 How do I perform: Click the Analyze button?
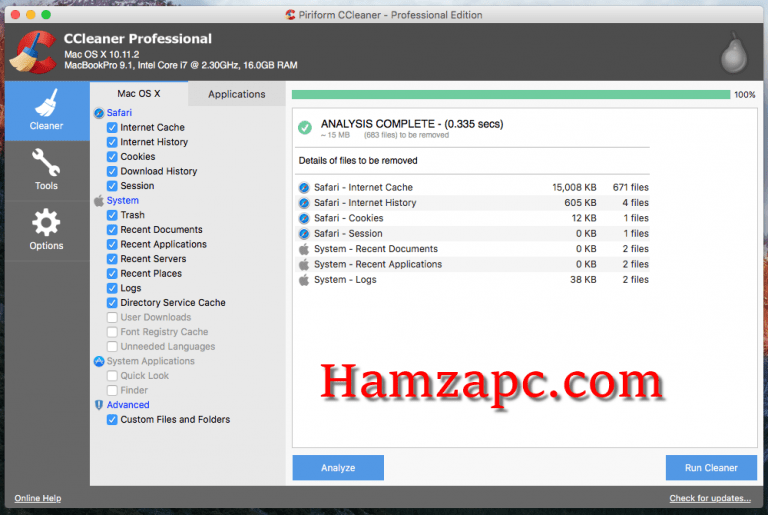(x=338, y=468)
